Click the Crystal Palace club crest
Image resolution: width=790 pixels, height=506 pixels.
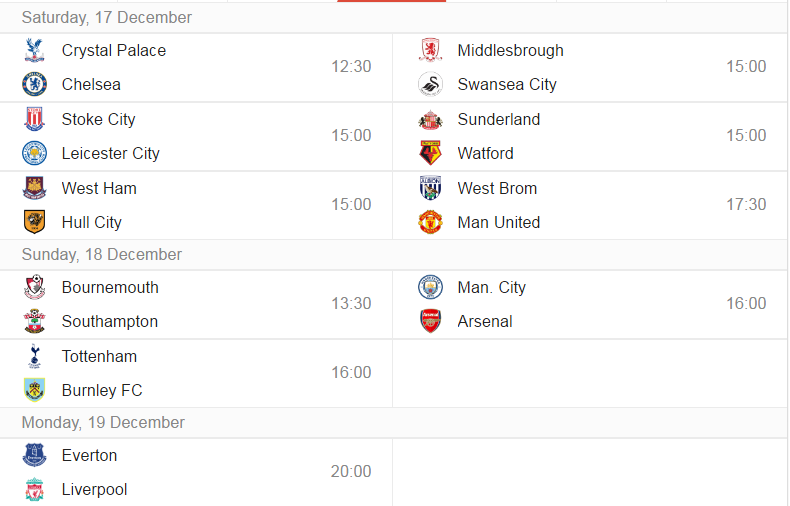point(34,50)
